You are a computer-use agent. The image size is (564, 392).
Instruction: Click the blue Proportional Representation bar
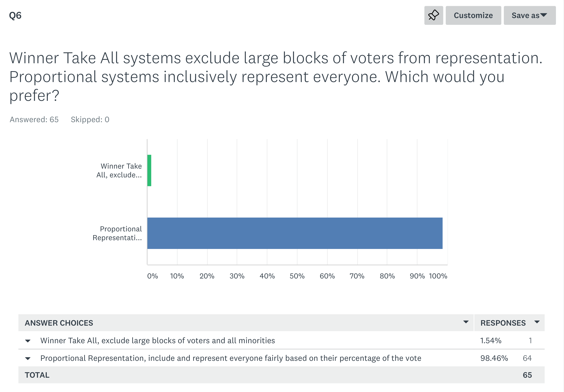(295, 233)
